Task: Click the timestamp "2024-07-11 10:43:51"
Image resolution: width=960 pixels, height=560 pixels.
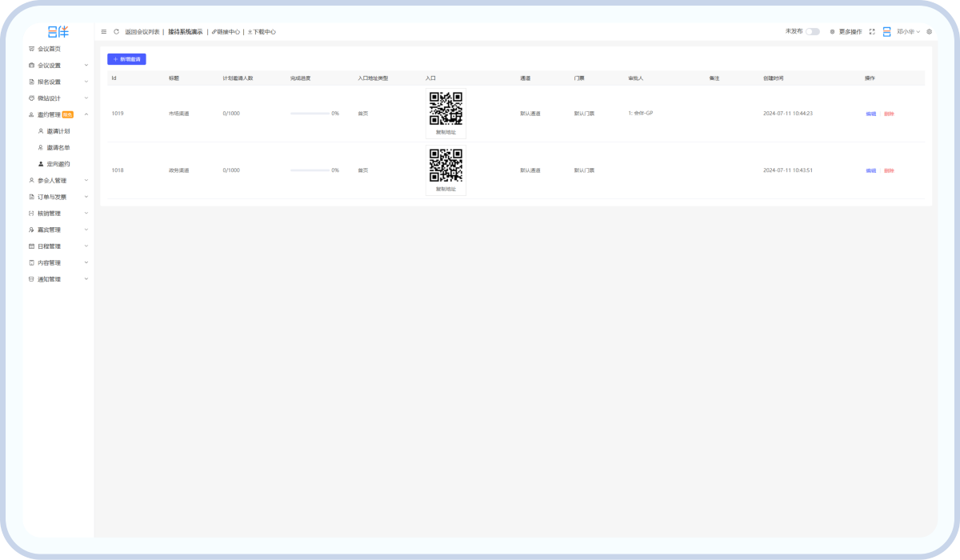Action: [788, 170]
